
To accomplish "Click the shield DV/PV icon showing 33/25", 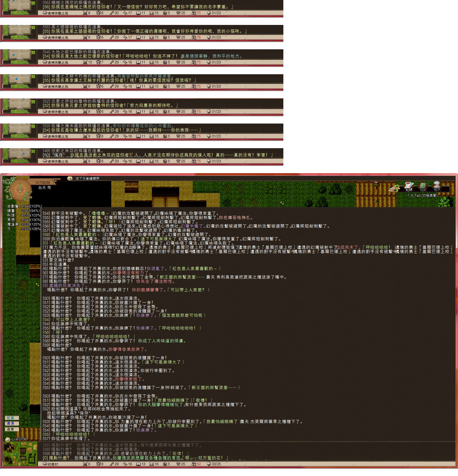I will pyautogui.click(x=209, y=464).
